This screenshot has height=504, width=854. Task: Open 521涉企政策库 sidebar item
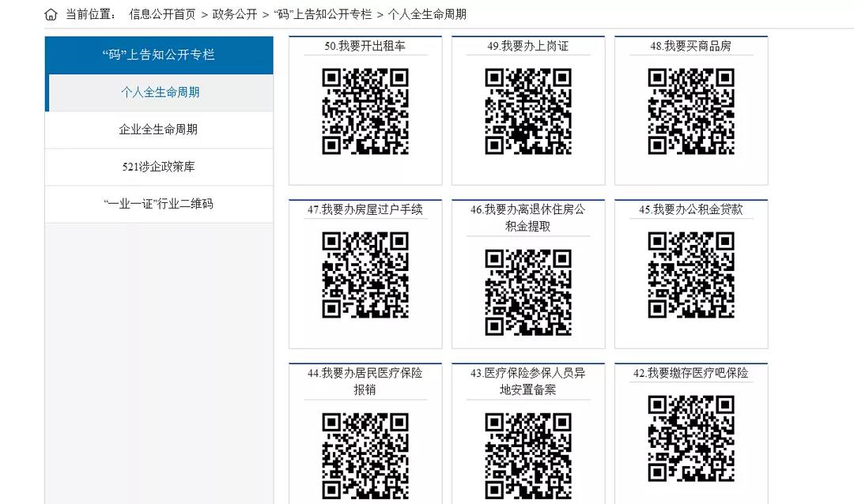(158, 167)
